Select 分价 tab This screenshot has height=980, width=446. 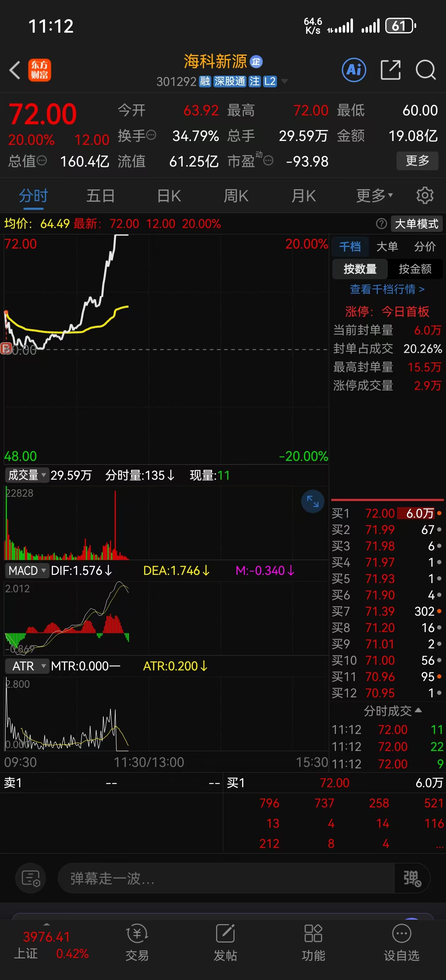pos(425,246)
